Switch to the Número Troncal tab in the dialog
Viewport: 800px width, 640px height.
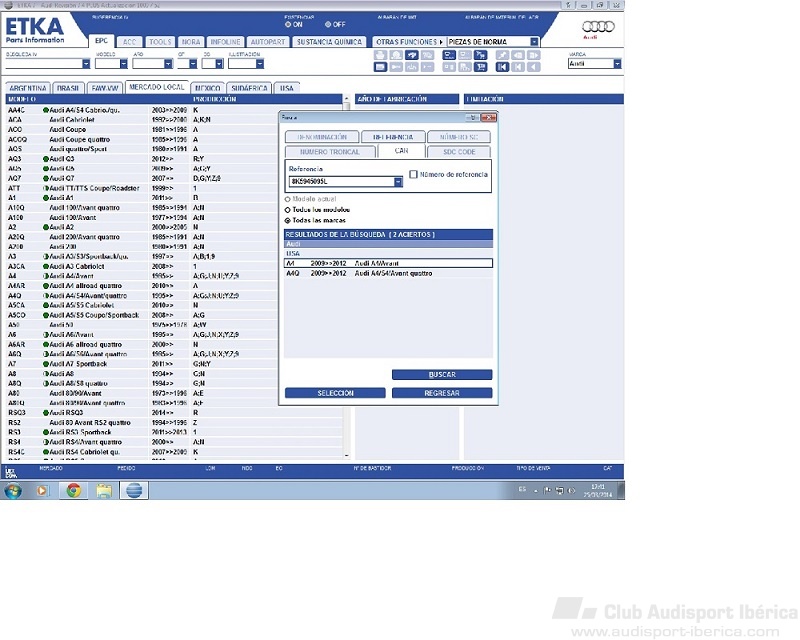pyautogui.click(x=330, y=152)
